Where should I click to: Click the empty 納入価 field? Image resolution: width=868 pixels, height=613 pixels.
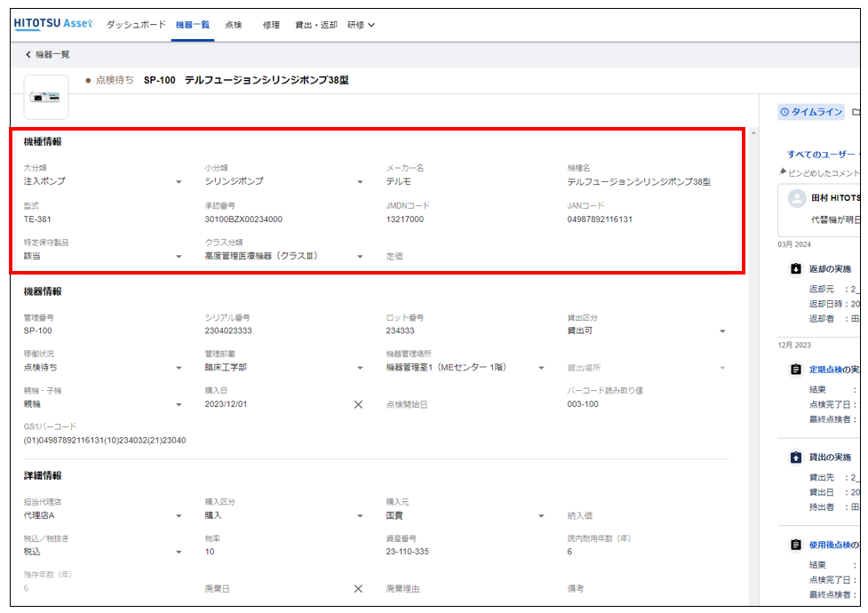(647, 515)
